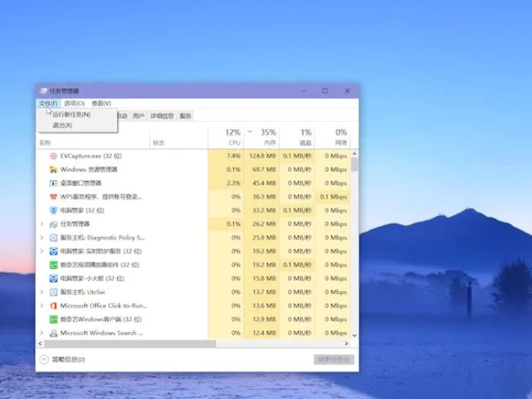Click the 33.2 MB memory cell
The image size is (532, 399).
262,210
